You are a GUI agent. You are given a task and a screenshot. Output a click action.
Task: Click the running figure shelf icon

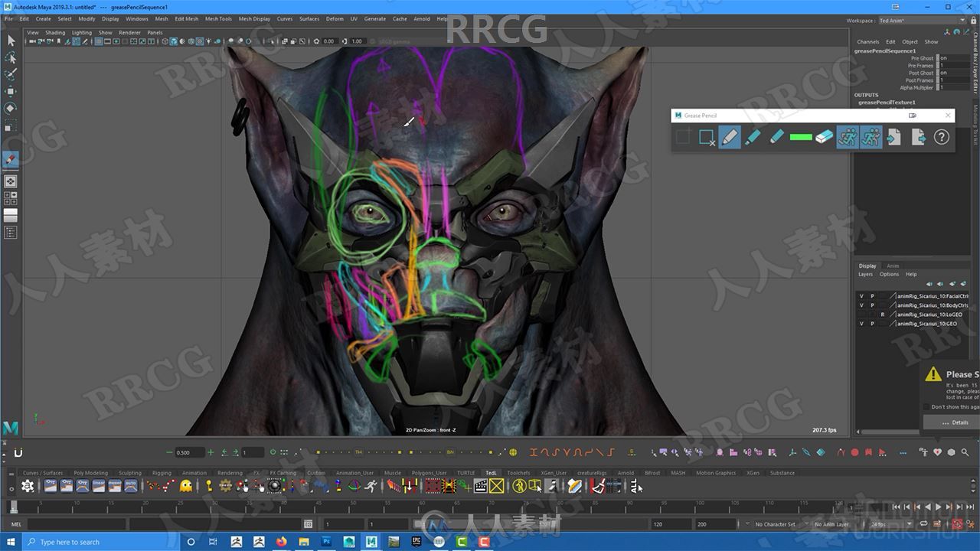click(x=371, y=486)
